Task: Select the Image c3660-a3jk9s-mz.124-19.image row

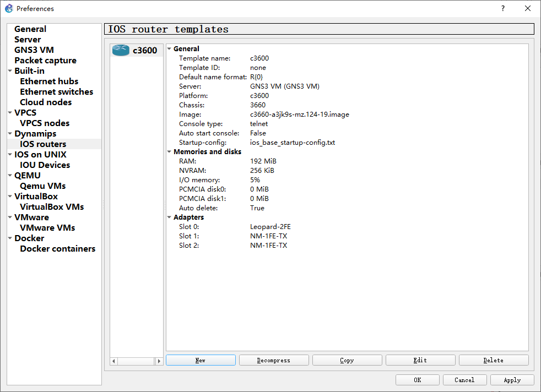Action: click(347, 115)
